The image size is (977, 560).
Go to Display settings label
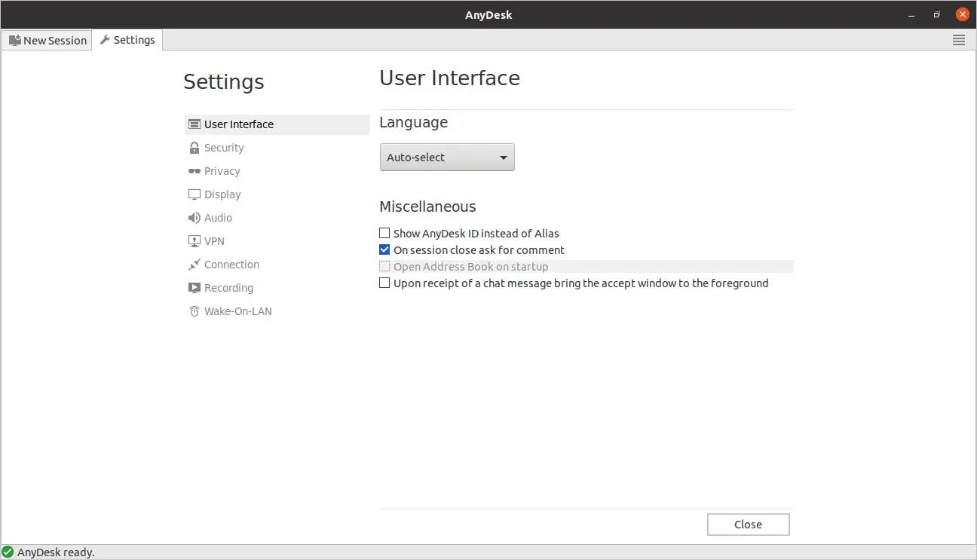coord(222,194)
